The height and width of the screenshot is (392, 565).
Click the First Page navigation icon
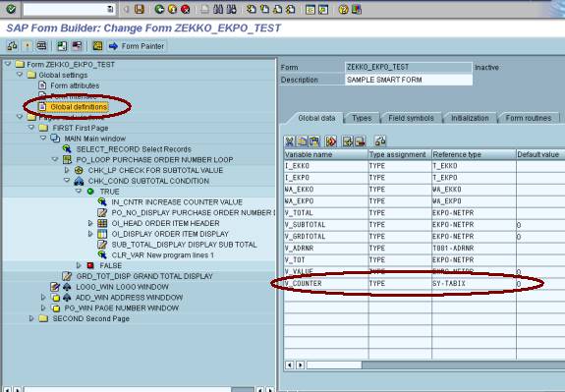(x=252, y=9)
